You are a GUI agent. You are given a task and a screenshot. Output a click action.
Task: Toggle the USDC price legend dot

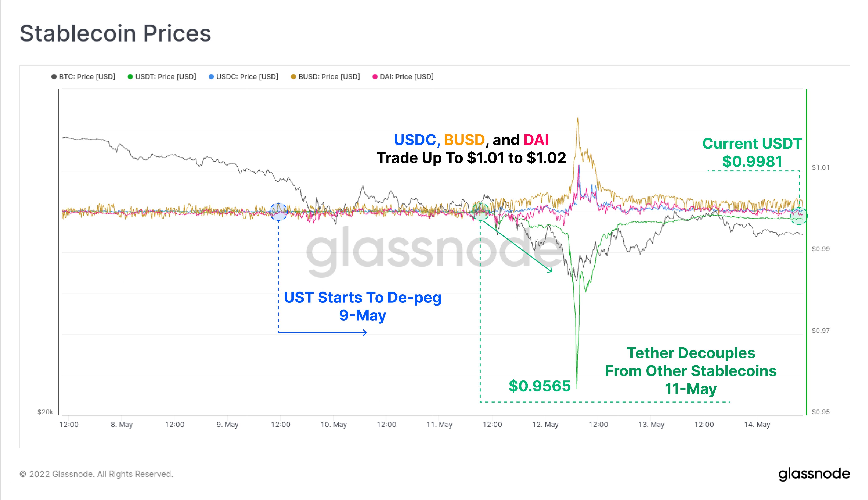(211, 77)
